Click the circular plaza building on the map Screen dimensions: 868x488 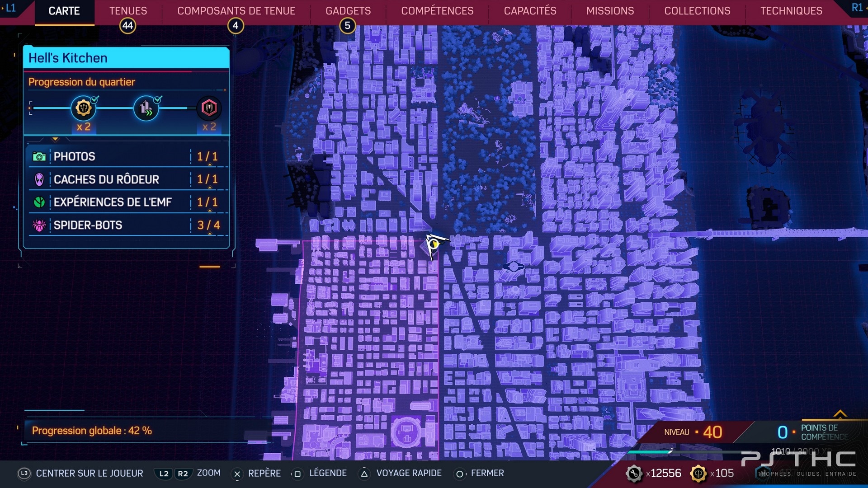tap(406, 432)
